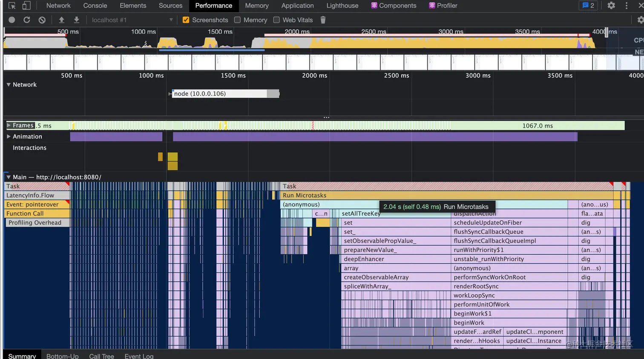The image size is (644, 359).
Task: Switch to the Call Tree tab
Action: point(101,356)
